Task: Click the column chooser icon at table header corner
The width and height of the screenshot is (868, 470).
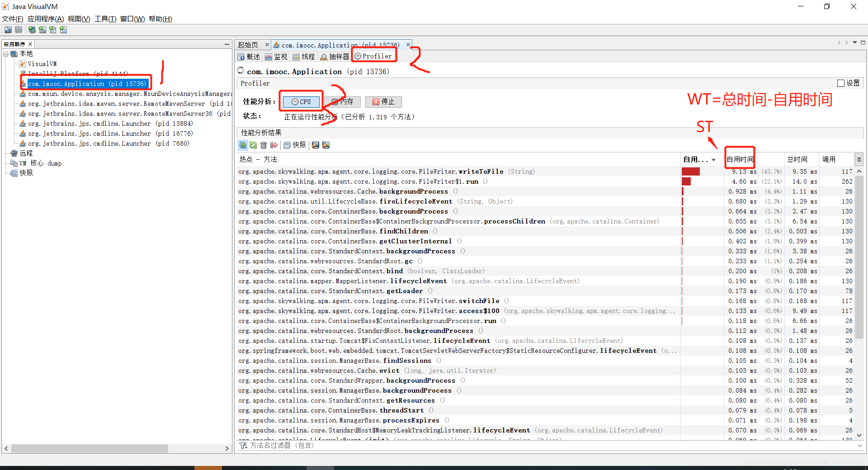Action: click(859, 159)
